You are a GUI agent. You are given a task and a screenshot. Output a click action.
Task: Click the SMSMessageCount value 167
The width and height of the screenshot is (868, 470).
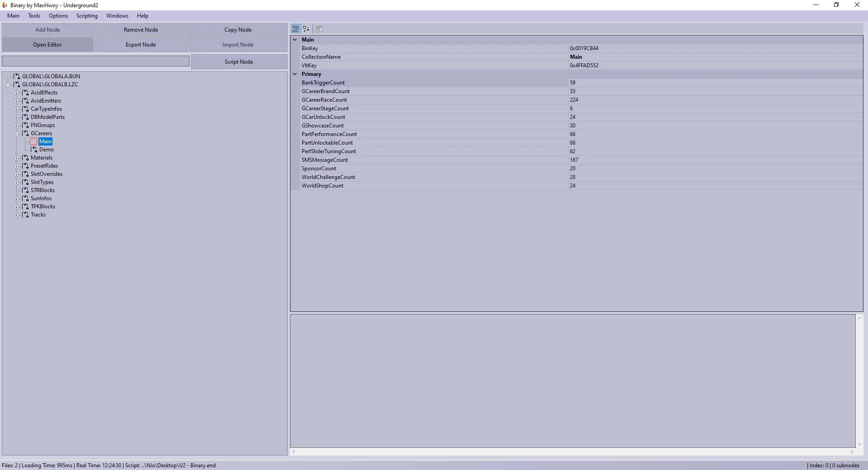click(574, 160)
